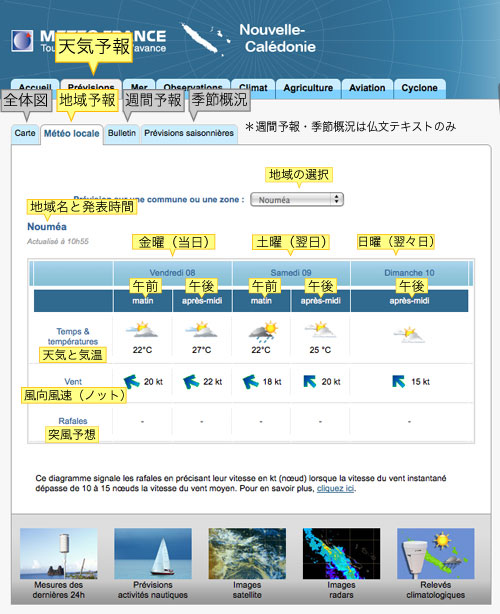Click the 25 °C temperature value
The width and height of the screenshot is (500, 614).
point(320,350)
